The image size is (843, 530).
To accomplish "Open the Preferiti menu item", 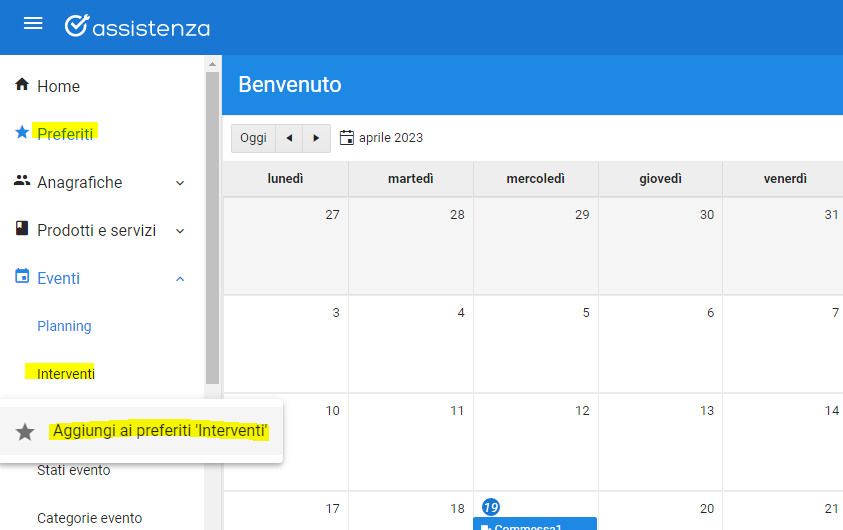I will click(x=65, y=134).
